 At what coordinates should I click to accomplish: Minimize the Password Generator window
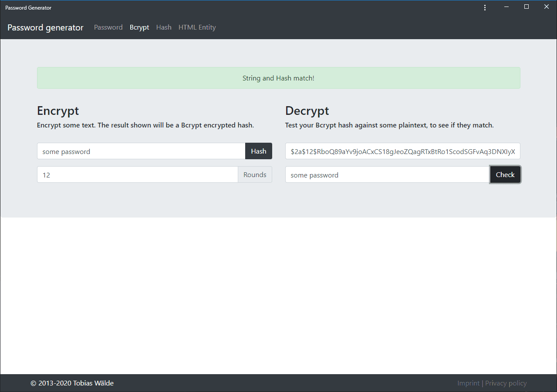[x=506, y=7]
